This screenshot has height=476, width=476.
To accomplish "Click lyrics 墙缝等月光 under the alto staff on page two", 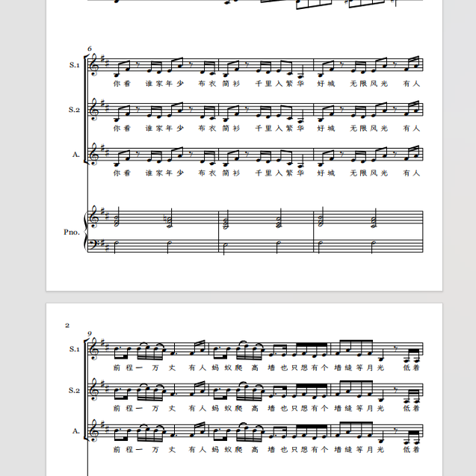I will point(359,449).
